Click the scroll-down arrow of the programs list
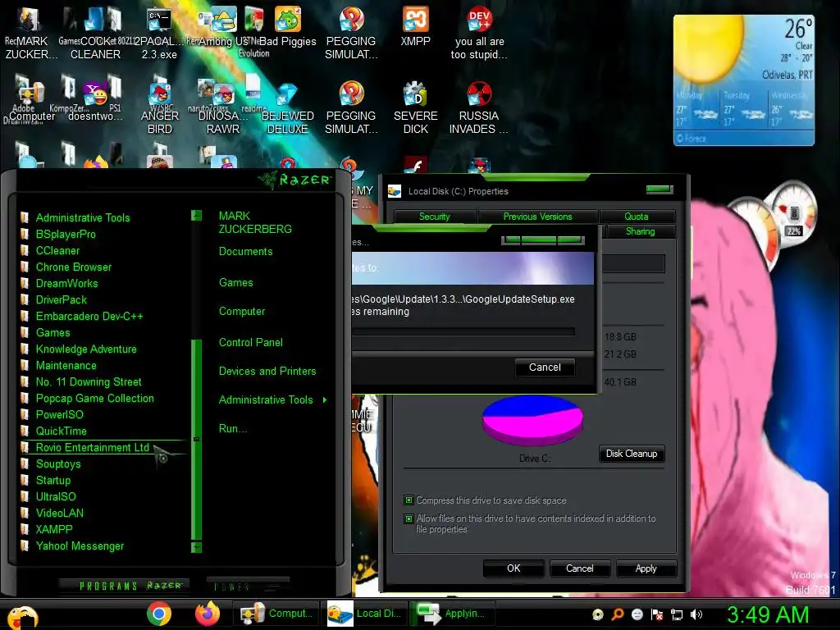This screenshot has height=630, width=840. point(197,547)
